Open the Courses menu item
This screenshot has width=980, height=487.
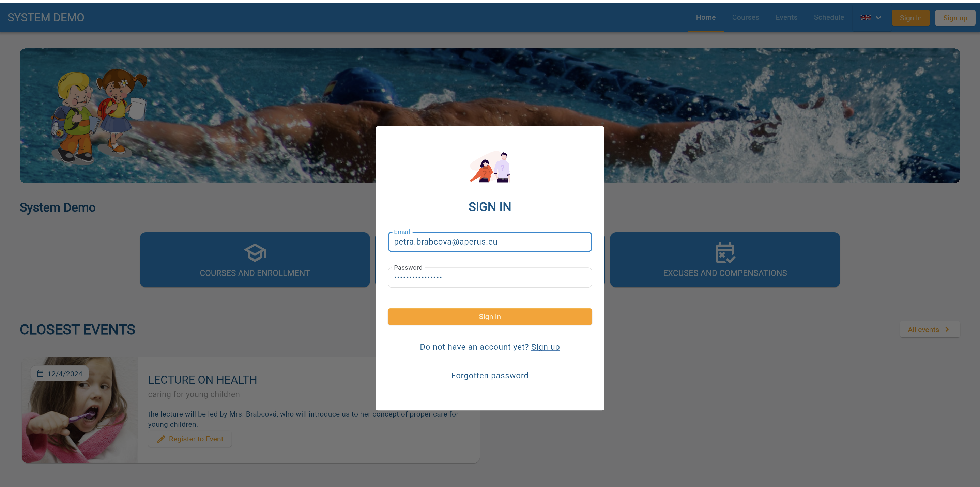tap(745, 17)
